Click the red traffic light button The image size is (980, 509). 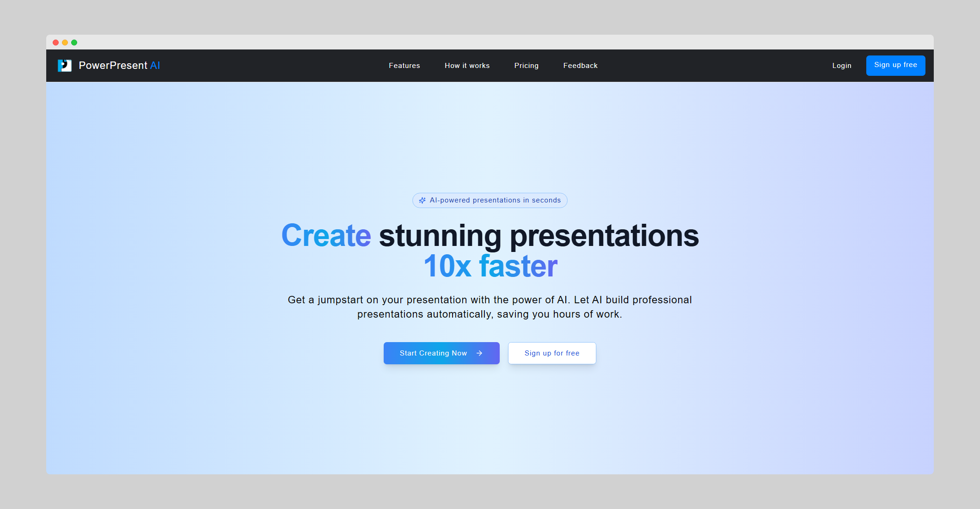click(56, 42)
